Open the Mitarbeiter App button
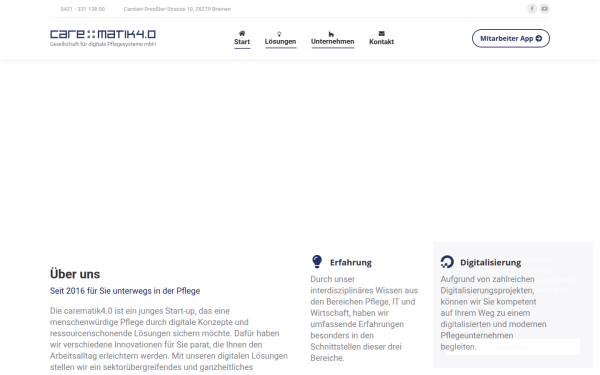600x375 pixels. [511, 38]
